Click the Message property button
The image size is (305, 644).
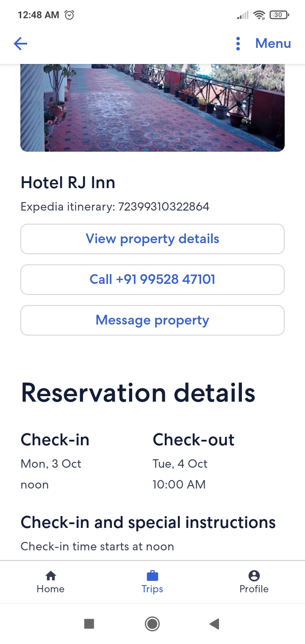152,320
